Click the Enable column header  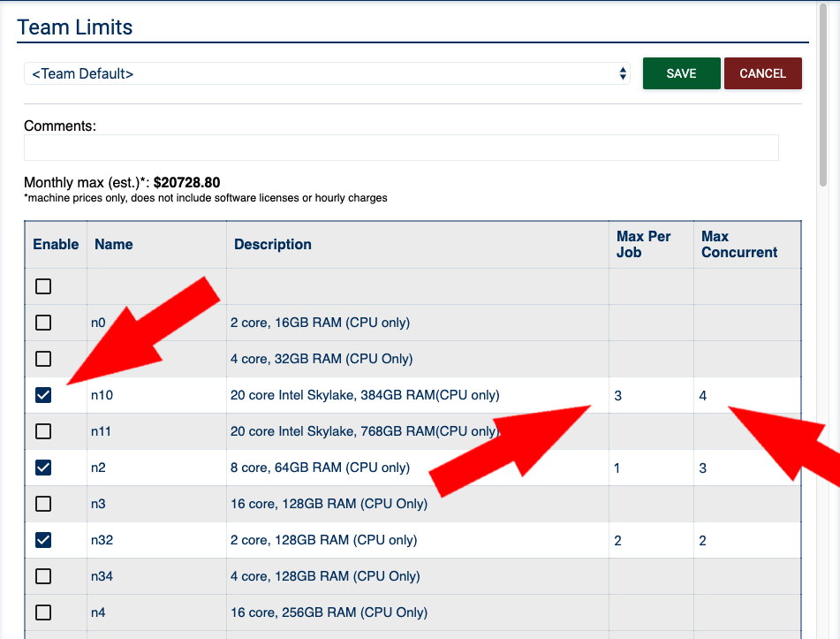tap(56, 245)
